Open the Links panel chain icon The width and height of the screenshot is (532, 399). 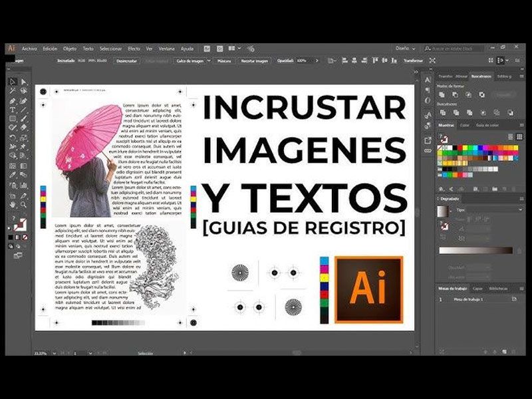428,150
